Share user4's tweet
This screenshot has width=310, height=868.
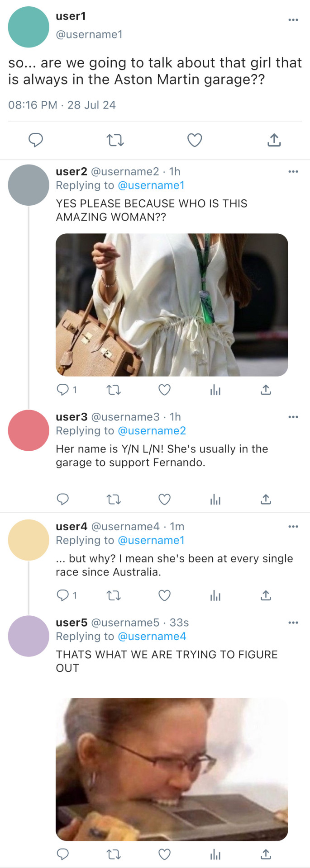tap(266, 595)
